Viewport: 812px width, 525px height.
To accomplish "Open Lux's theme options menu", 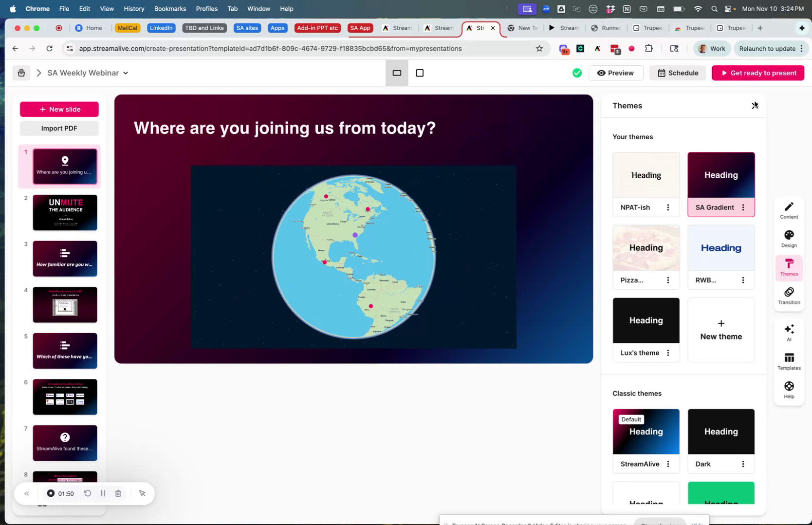I will click(x=668, y=353).
